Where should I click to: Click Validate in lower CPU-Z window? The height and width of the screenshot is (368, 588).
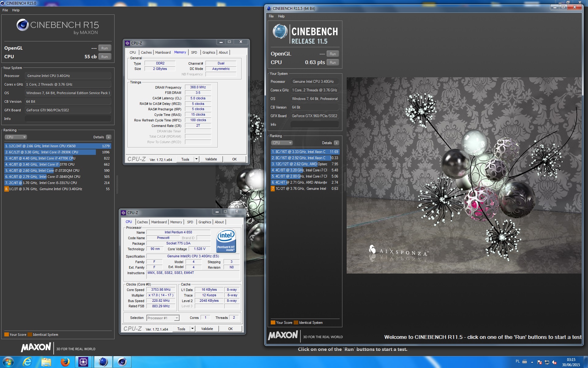coord(207,329)
